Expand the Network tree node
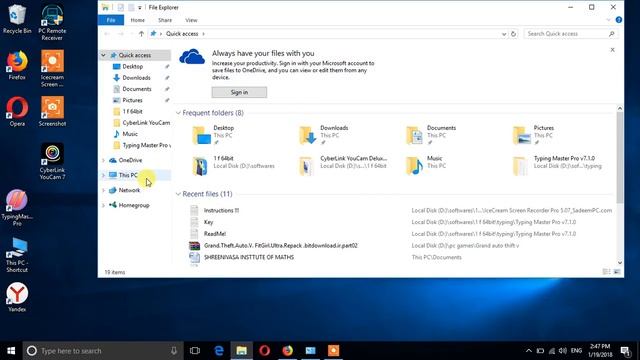 click(104, 190)
